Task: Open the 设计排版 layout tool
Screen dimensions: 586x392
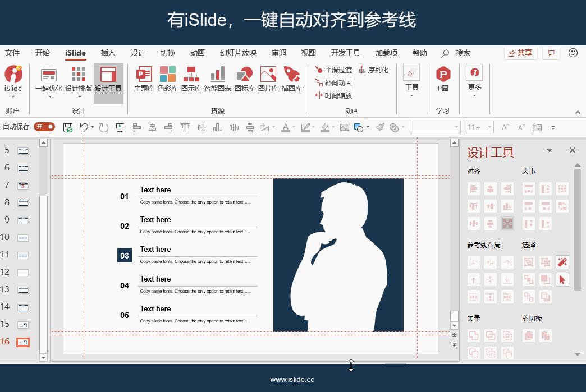Action: tap(79, 82)
